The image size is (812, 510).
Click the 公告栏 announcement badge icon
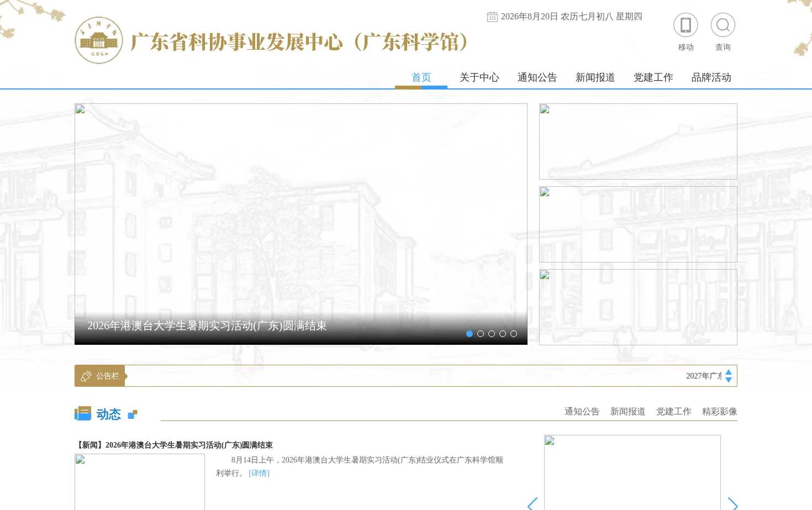(86, 376)
